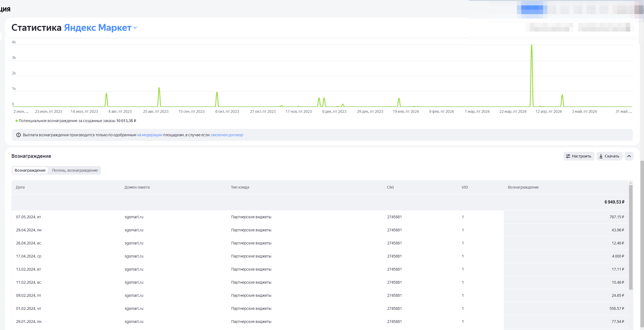The image size is (644, 330).
Task: Click reward value 10.46 ₽
Action: click(618, 282)
